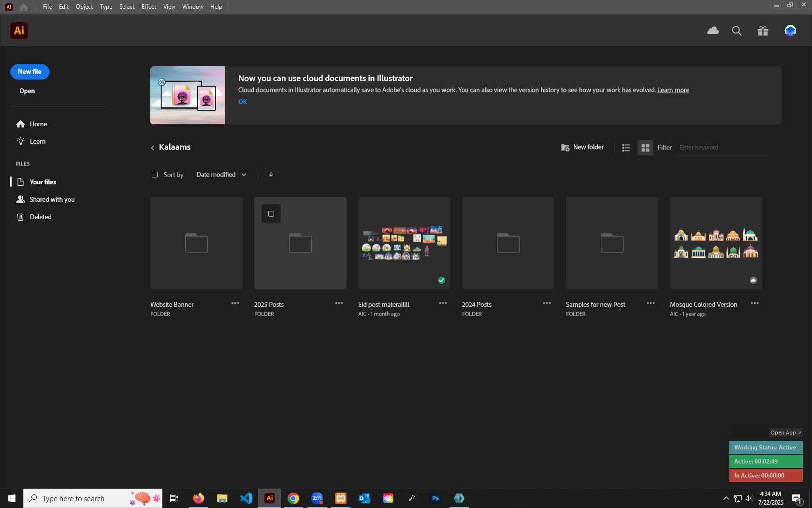Viewport: 812px width, 508px height.
Task: Open the Website Banner folder
Action: (196, 243)
